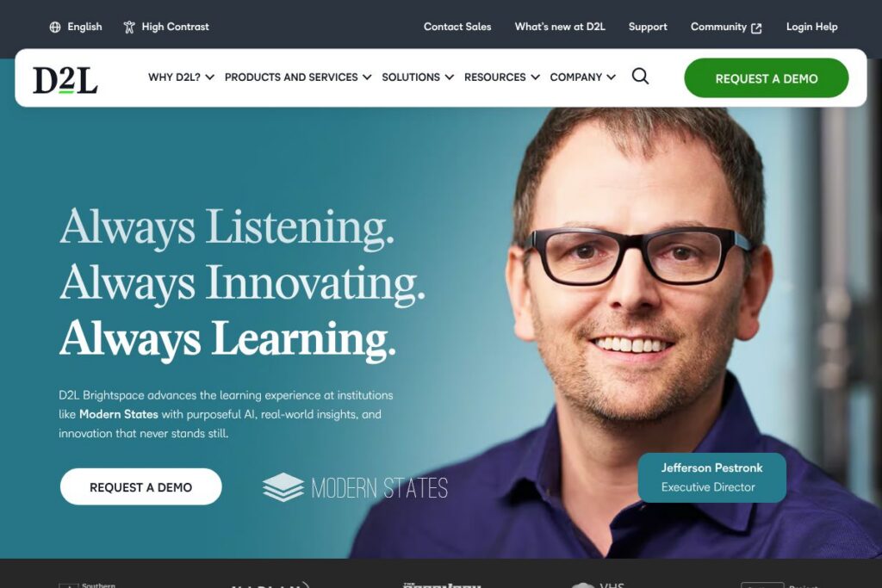The height and width of the screenshot is (588, 882).
Task: Click the D2L logo
Action: [65, 79]
